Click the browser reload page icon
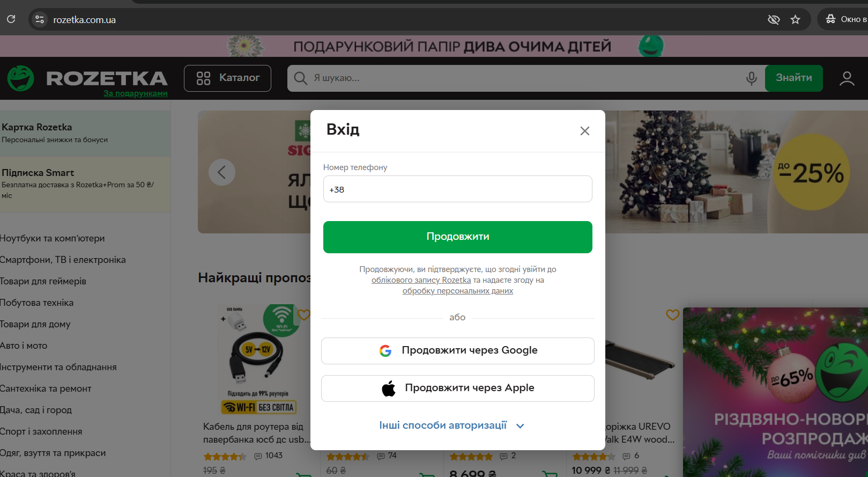 tap(11, 19)
